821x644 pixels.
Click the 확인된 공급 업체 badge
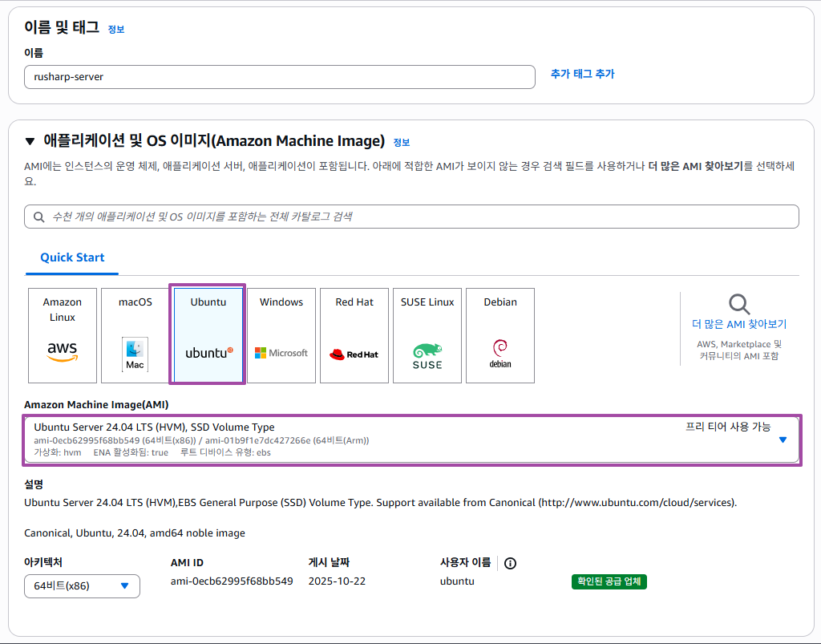pyautogui.click(x=609, y=581)
